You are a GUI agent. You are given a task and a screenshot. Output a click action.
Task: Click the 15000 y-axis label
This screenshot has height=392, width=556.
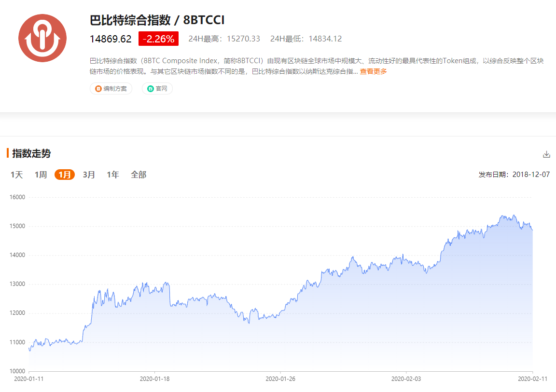[17, 226]
